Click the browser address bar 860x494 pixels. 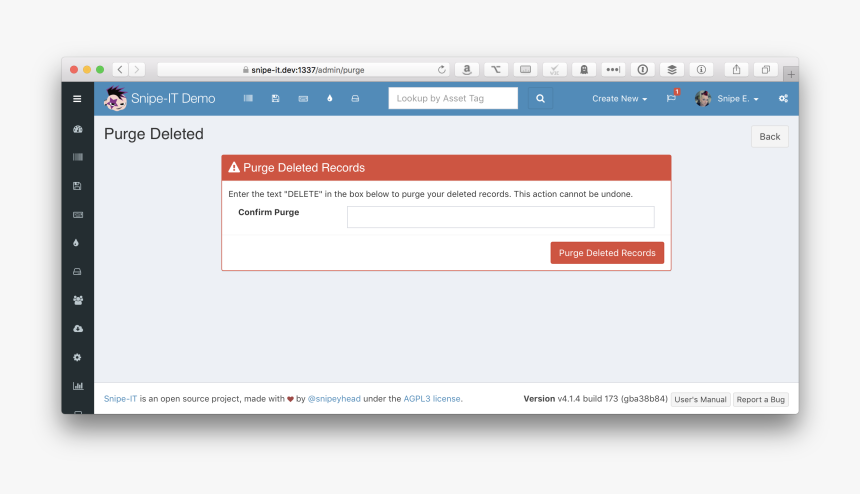pyautogui.click(x=303, y=70)
